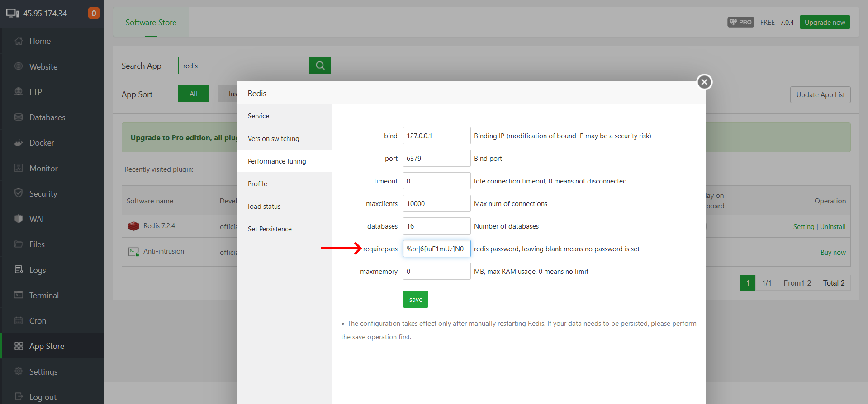Click the timeout input field
Screen dimensions: 868x404
click(x=436, y=181)
